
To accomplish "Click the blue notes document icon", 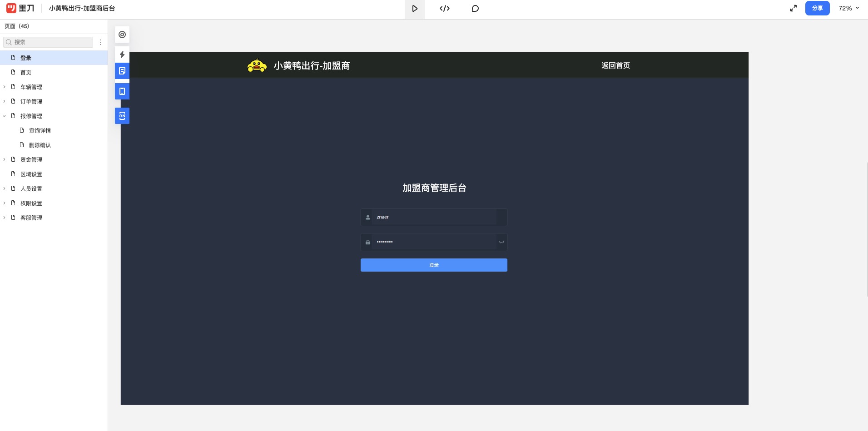I will point(122,71).
